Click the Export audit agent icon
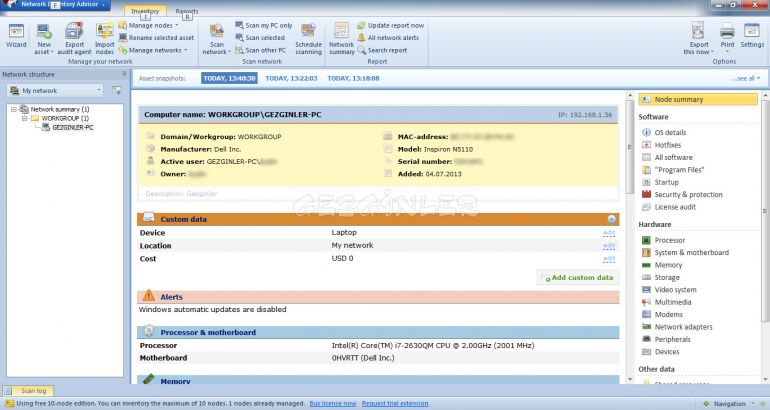The image size is (770, 410). pyautogui.click(x=74, y=35)
